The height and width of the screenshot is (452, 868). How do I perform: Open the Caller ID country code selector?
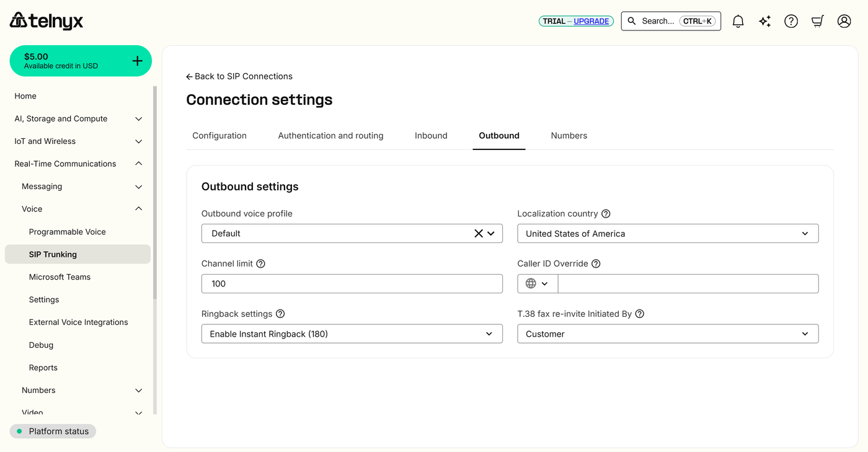pyautogui.click(x=537, y=284)
